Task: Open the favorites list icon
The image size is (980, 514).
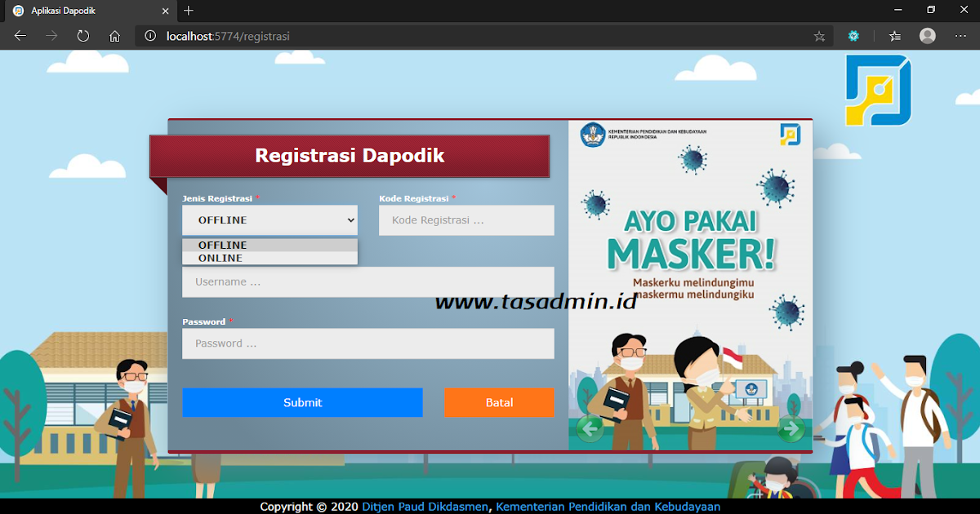Action: [895, 36]
